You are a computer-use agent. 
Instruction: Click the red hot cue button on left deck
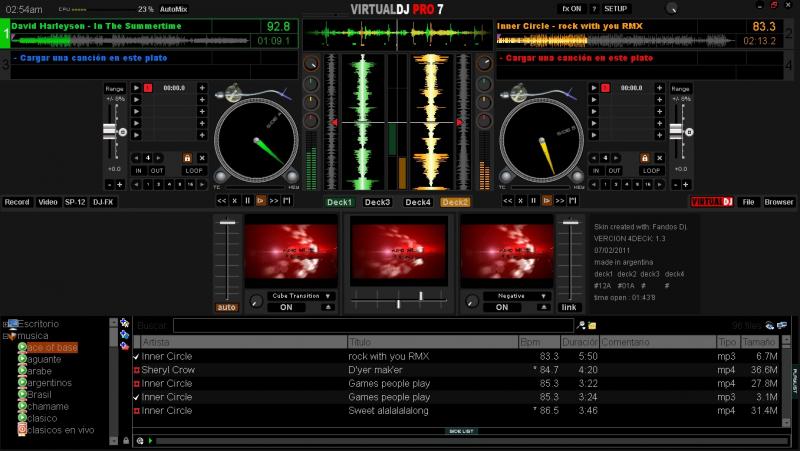click(x=148, y=88)
